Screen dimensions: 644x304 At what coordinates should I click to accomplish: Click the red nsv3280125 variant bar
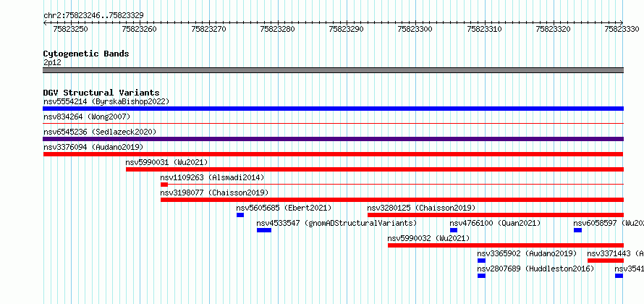496,215
